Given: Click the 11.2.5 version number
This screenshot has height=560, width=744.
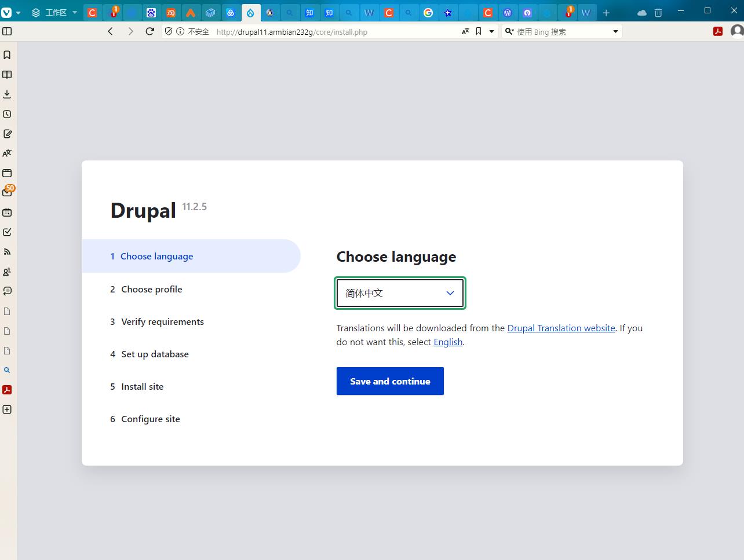Looking at the screenshot, I should (194, 207).
